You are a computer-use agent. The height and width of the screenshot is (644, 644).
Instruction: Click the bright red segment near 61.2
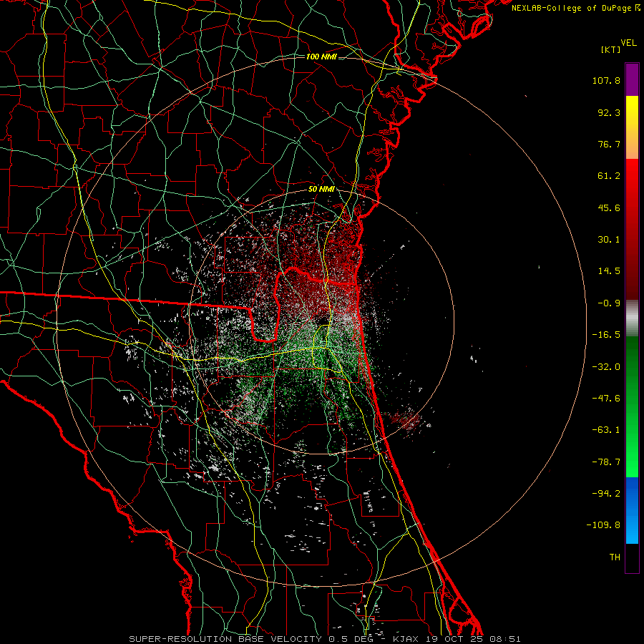click(632, 175)
